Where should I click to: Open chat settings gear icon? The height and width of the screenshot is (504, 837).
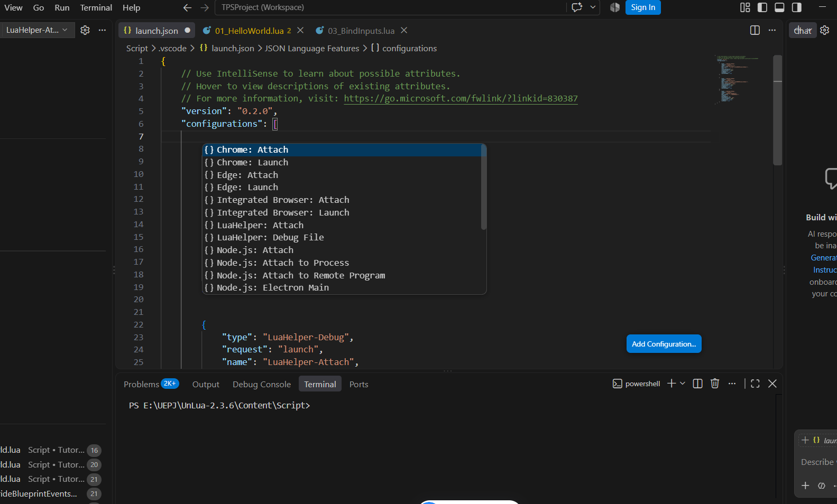(824, 30)
